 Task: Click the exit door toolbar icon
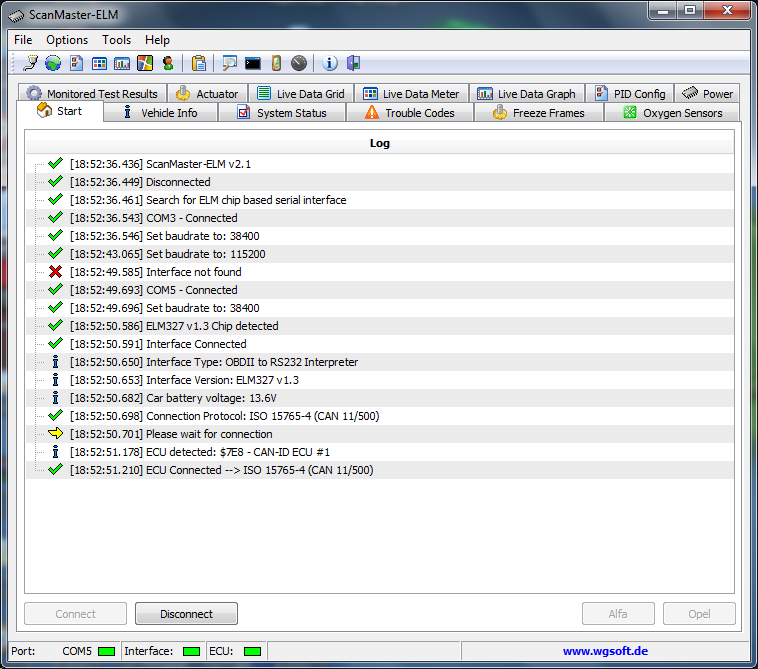pos(353,63)
